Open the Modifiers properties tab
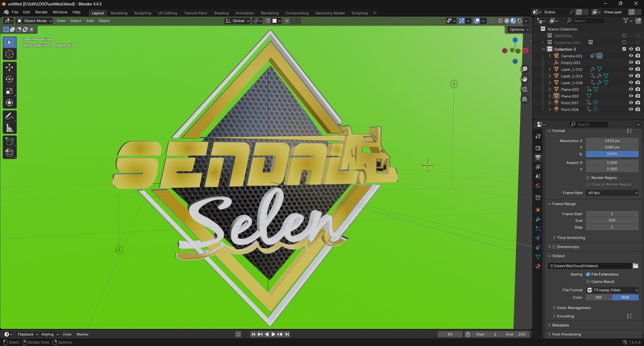This screenshot has height=346, width=644. click(537, 219)
